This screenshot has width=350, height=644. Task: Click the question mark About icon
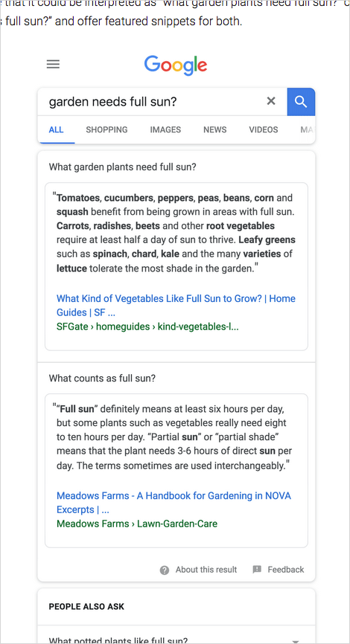pyautogui.click(x=165, y=570)
